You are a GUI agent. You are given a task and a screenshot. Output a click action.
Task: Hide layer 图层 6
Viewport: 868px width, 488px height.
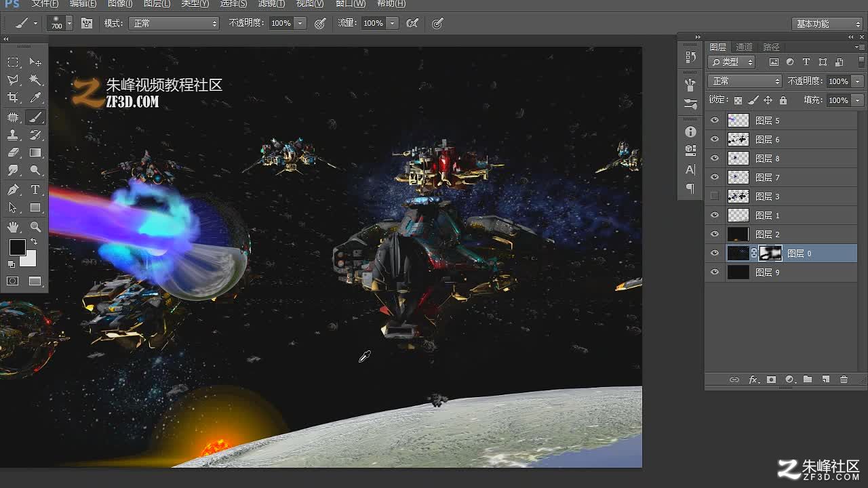tap(714, 139)
